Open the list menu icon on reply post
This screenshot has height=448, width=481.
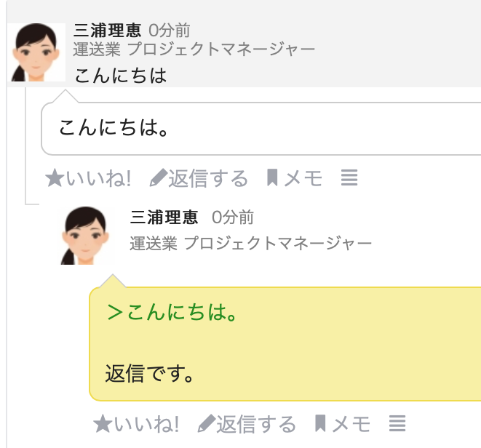(x=397, y=424)
